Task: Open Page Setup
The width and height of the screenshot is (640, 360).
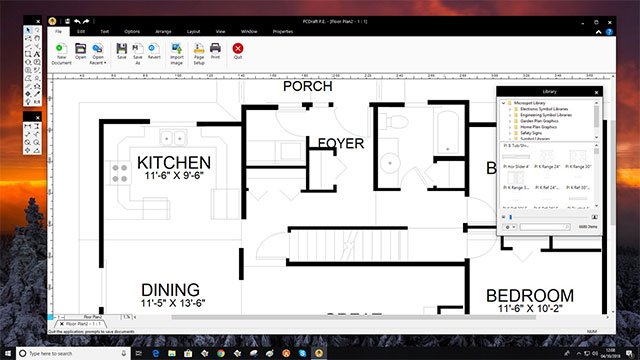Action: (x=199, y=53)
